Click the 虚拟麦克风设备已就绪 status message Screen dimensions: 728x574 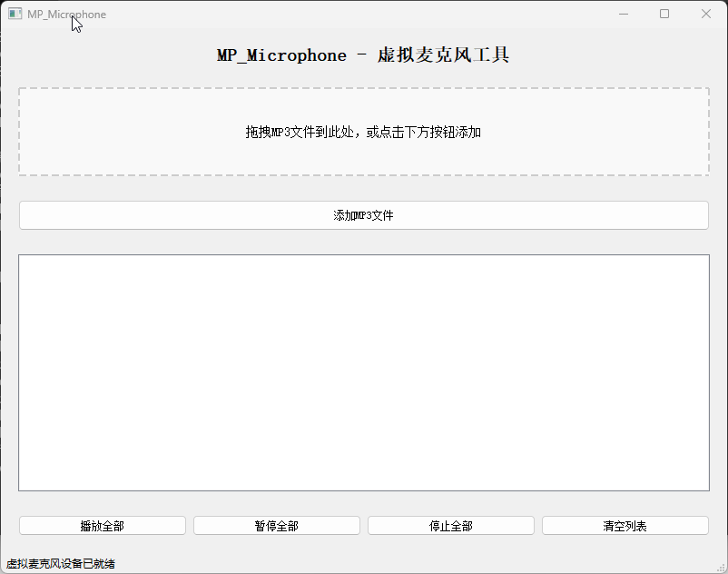61,564
